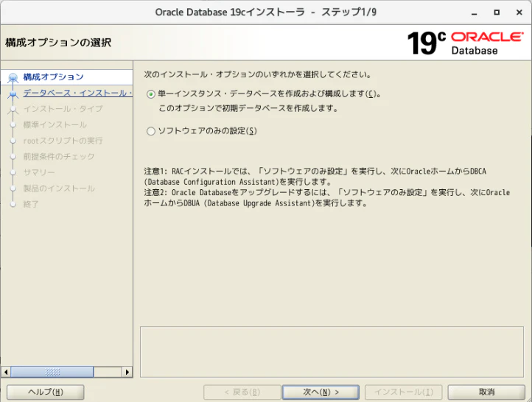
Task: Close the installer window
Action: tap(519, 13)
